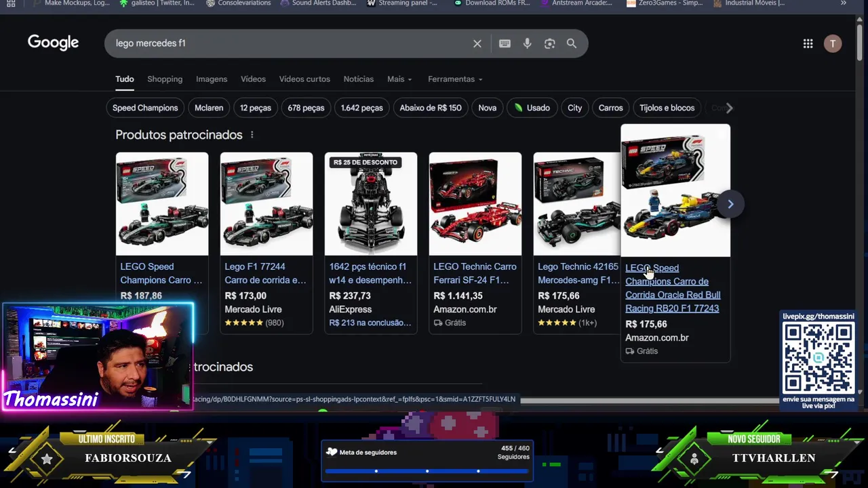868x488 pixels.
Task: Open the apps grid in bookmarks bar
Action: pyautogui.click(x=11, y=3)
